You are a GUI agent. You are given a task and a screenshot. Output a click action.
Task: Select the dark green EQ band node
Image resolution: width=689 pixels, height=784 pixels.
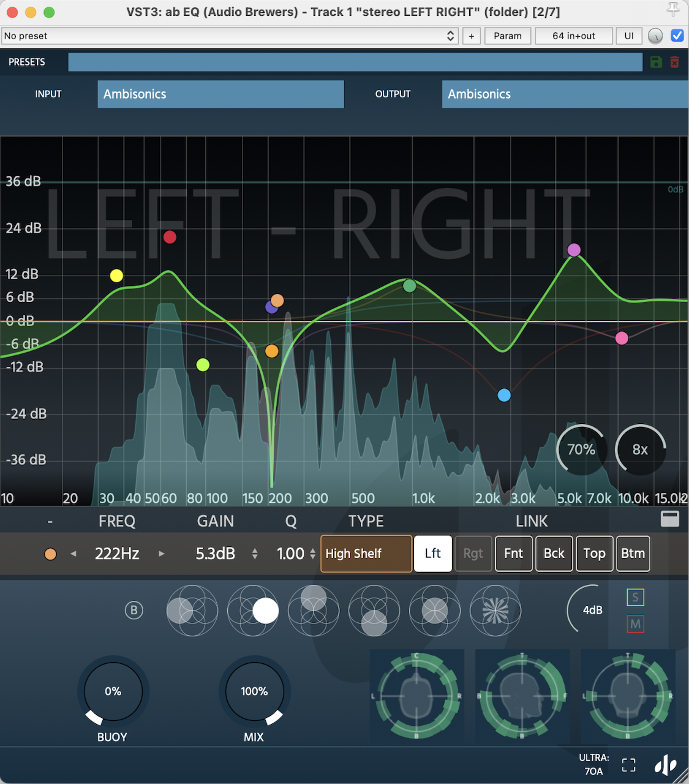410,285
